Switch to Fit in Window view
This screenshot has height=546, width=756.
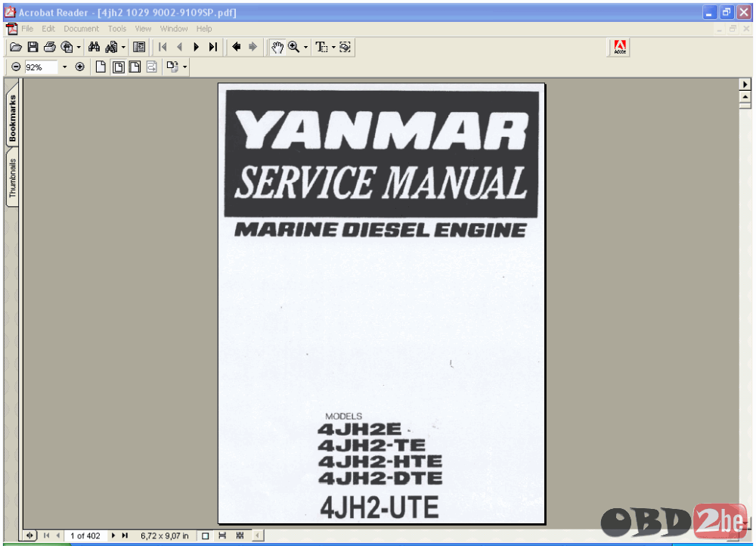click(x=118, y=67)
